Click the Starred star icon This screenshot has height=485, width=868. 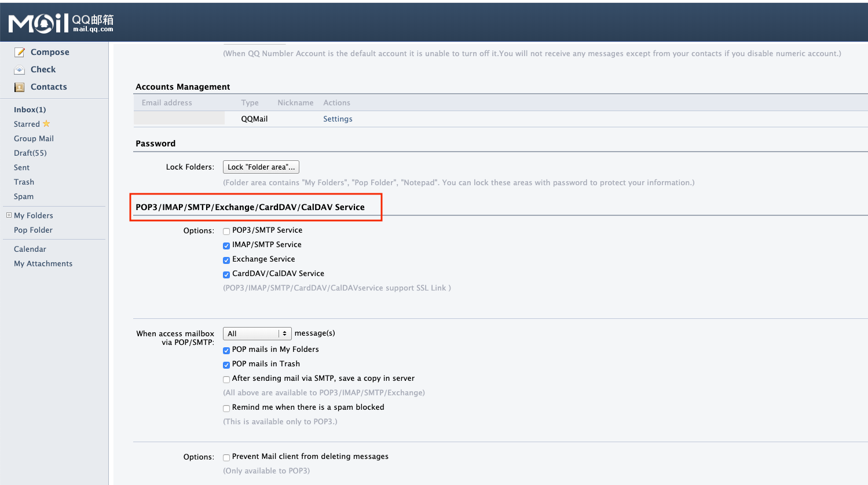click(46, 123)
